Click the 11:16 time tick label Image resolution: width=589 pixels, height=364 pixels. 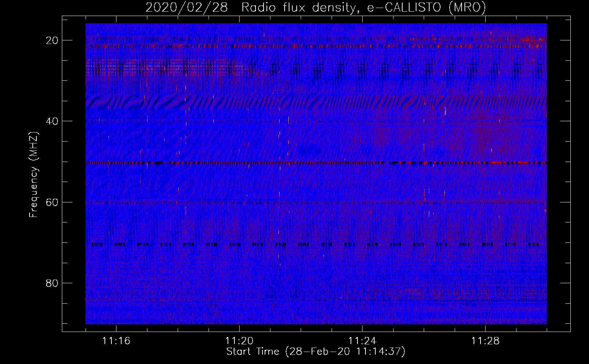(x=116, y=341)
